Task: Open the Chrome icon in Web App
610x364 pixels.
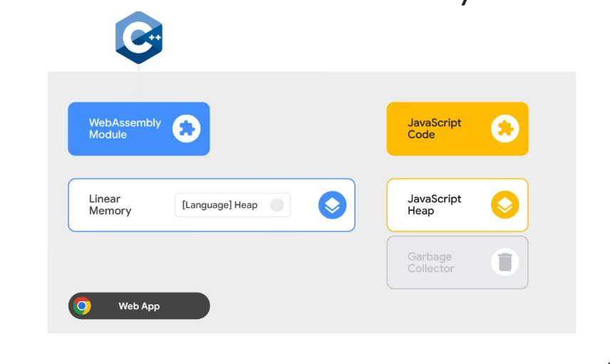Action: 82,306
